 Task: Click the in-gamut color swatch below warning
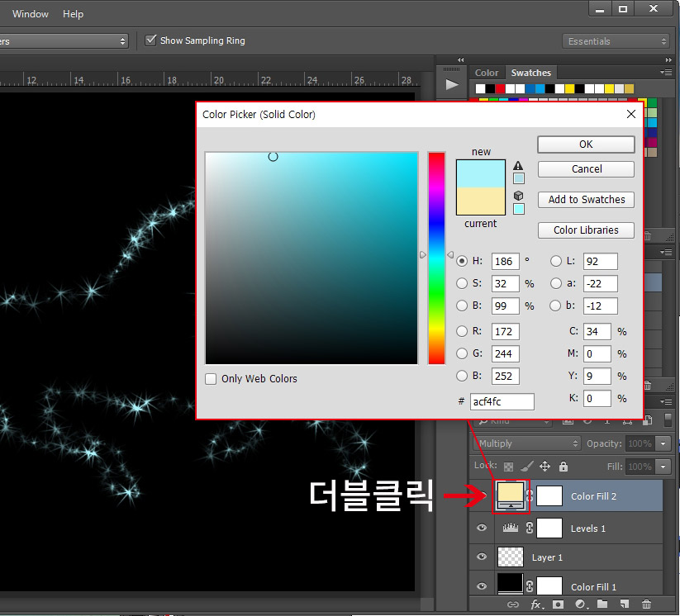click(x=519, y=178)
